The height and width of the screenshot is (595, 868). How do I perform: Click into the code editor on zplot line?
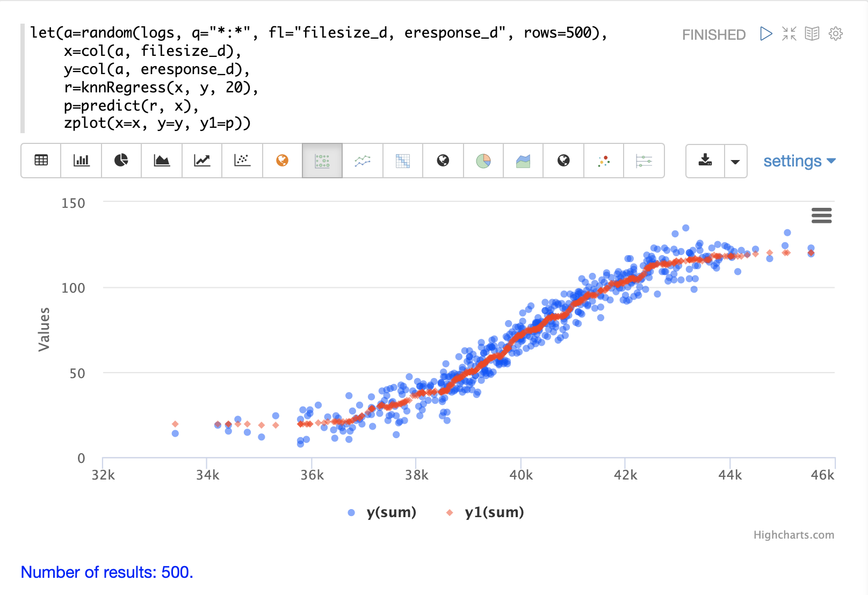point(157,124)
